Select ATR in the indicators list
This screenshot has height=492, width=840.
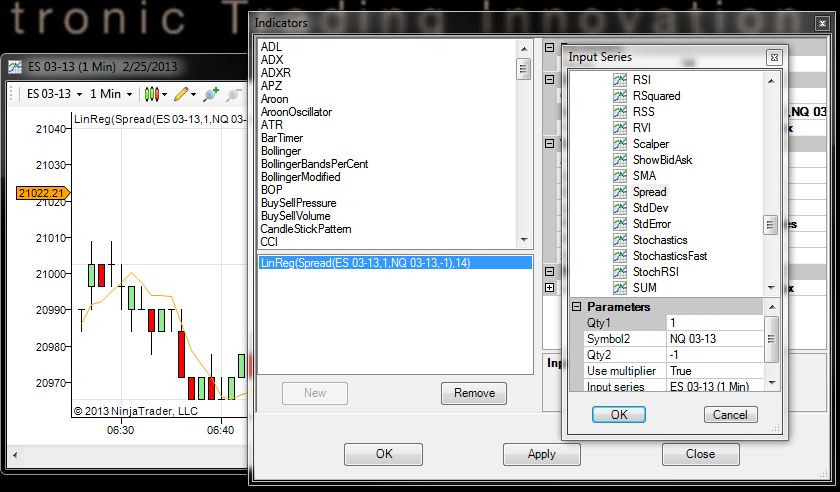pyautogui.click(x=271, y=125)
